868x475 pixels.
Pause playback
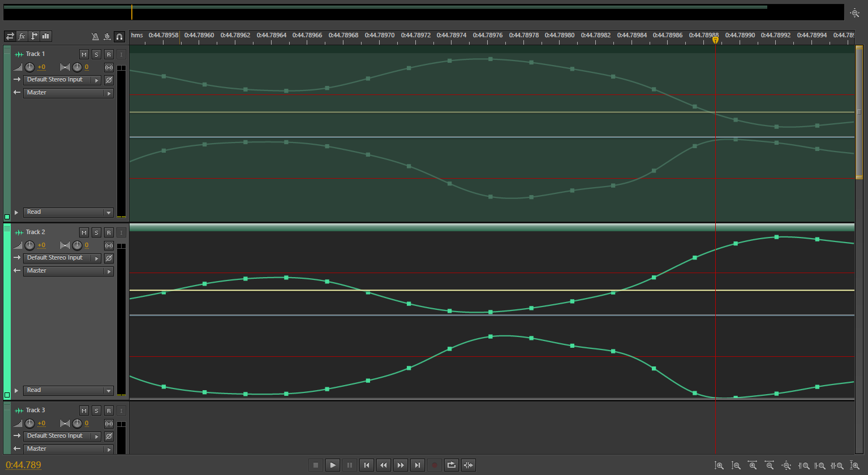tap(350, 465)
